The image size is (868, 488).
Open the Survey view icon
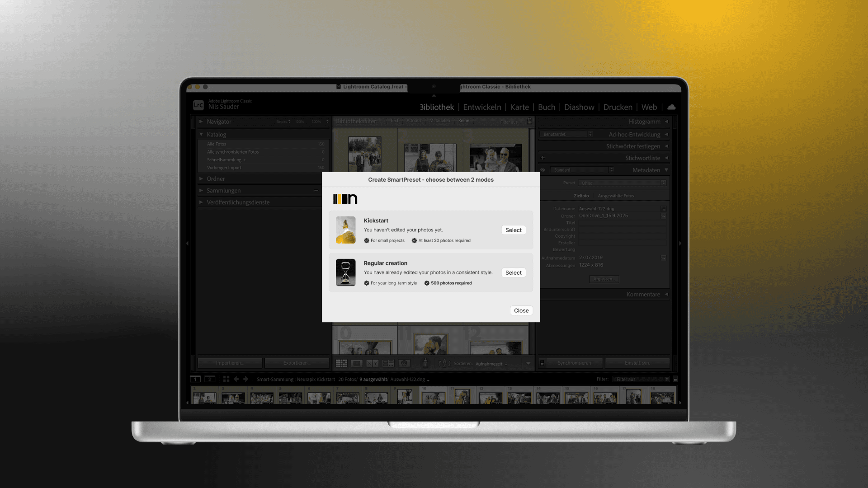[388, 363]
